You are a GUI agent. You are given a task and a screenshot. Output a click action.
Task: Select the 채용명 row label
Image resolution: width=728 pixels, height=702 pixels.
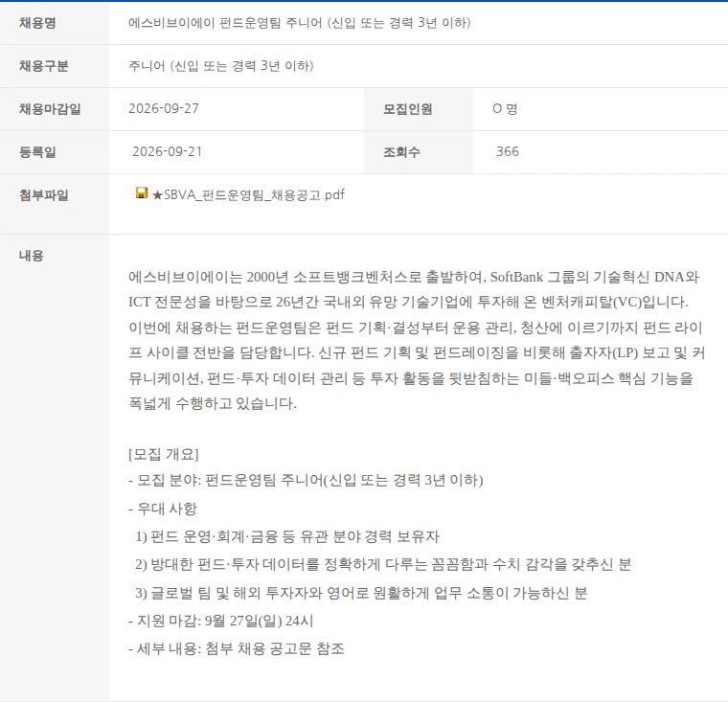click(37, 23)
